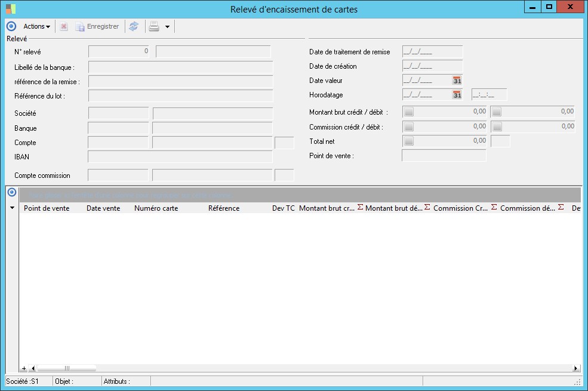Click the horizontal scrollbar thumb under the grid
Screen dimensions: 588x391
point(66,368)
